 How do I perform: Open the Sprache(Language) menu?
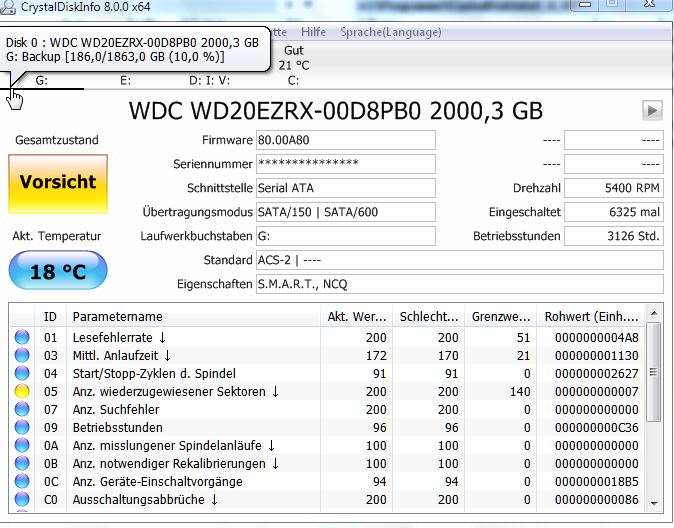391,32
